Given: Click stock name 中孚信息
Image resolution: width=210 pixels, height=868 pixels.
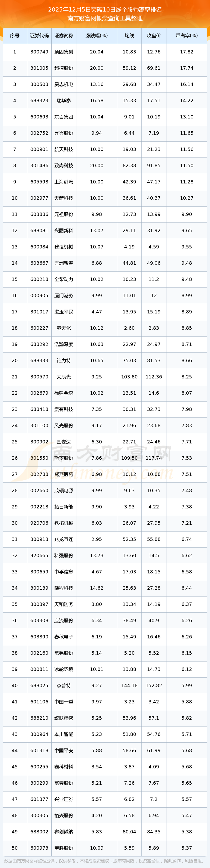Looking at the screenshot, I should [64, 572].
